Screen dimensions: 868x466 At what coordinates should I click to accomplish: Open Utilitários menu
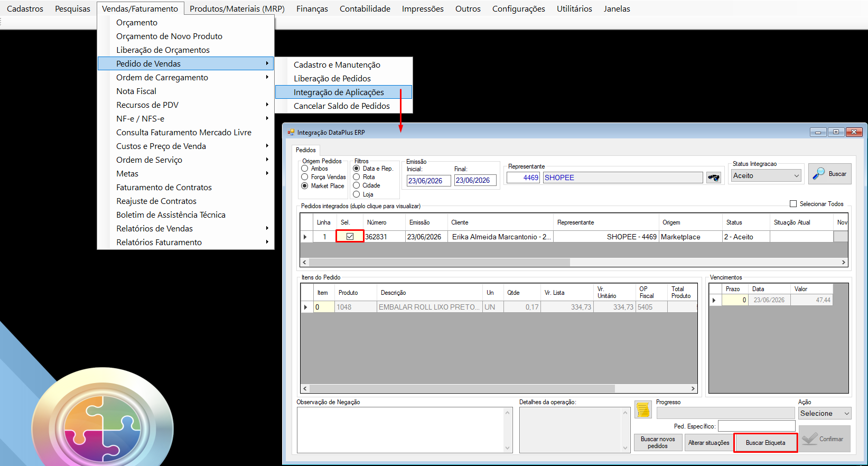574,9
